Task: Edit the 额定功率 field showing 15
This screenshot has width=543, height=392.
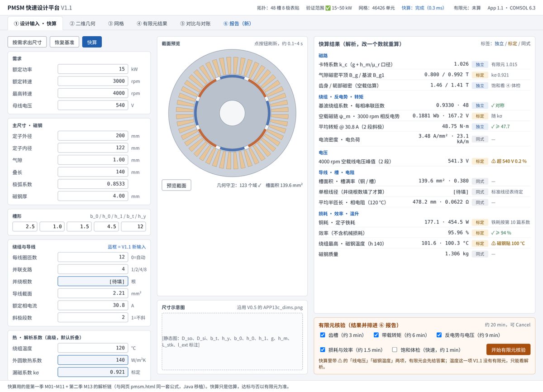Action: click(x=93, y=69)
